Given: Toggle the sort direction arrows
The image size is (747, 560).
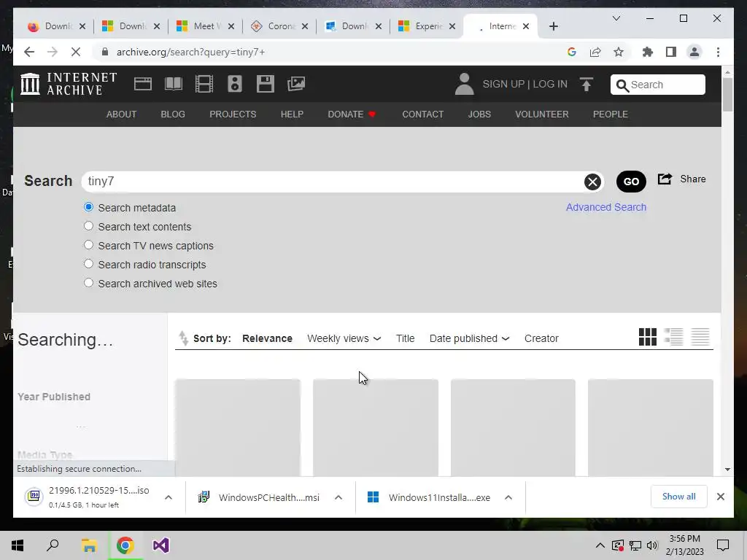Looking at the screenshot, I should [183, 338].
